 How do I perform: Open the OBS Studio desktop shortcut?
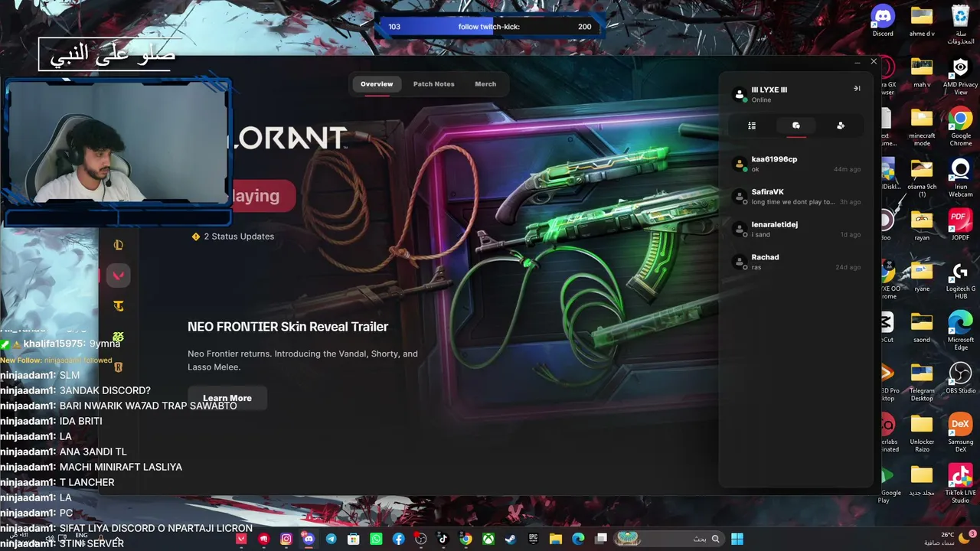(961, 378)
